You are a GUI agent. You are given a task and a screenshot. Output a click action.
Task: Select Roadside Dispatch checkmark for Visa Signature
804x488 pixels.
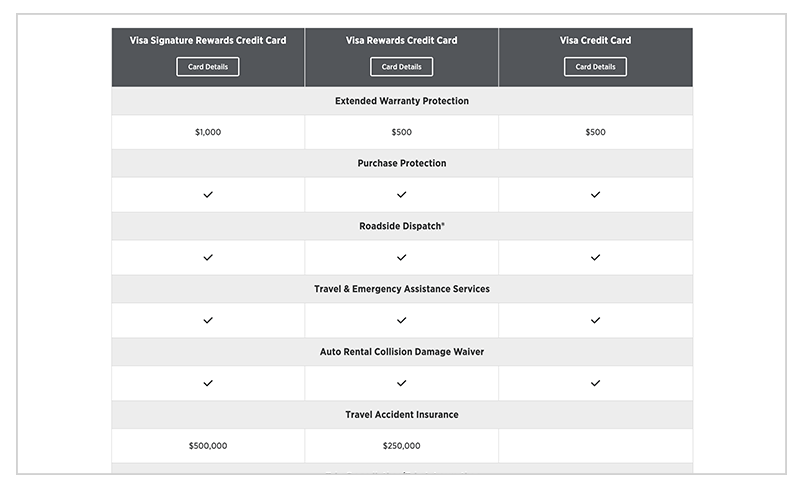[x=208, y=257]
